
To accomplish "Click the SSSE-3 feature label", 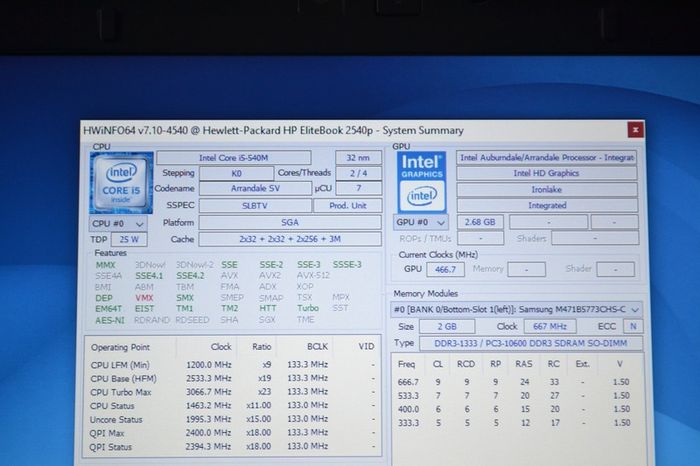I will tap(347, 264).
